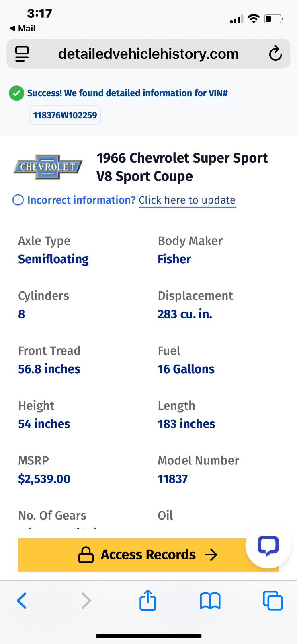This screenshot has width=297, height=644.
Task: Open the live chat bubble
Action: [268, 546]
